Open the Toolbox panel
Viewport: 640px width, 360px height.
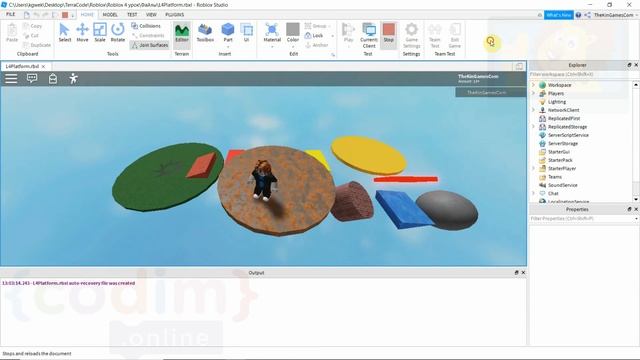click(205, 33)
